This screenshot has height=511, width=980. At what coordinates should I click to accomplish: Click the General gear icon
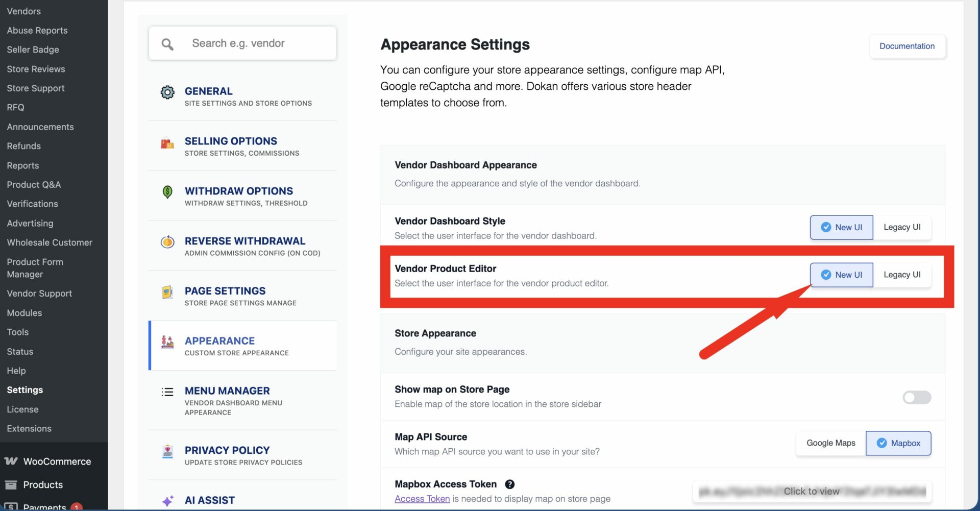click(167, 92)
